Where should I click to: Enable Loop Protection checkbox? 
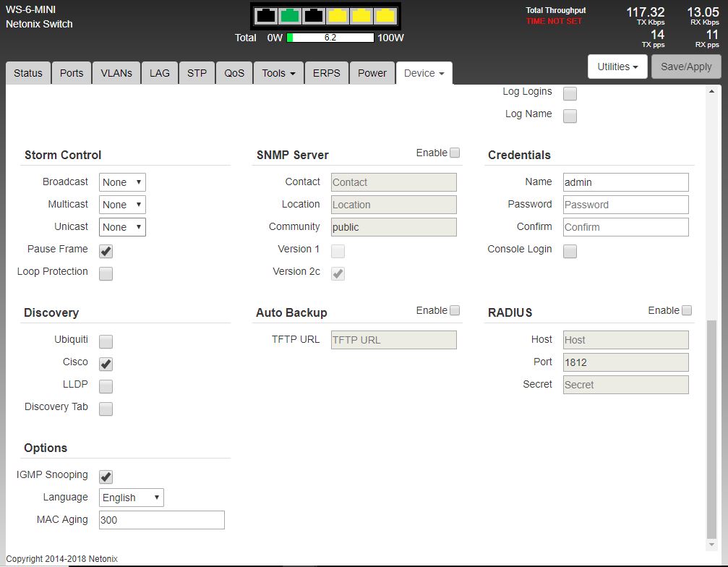[106, 273]
